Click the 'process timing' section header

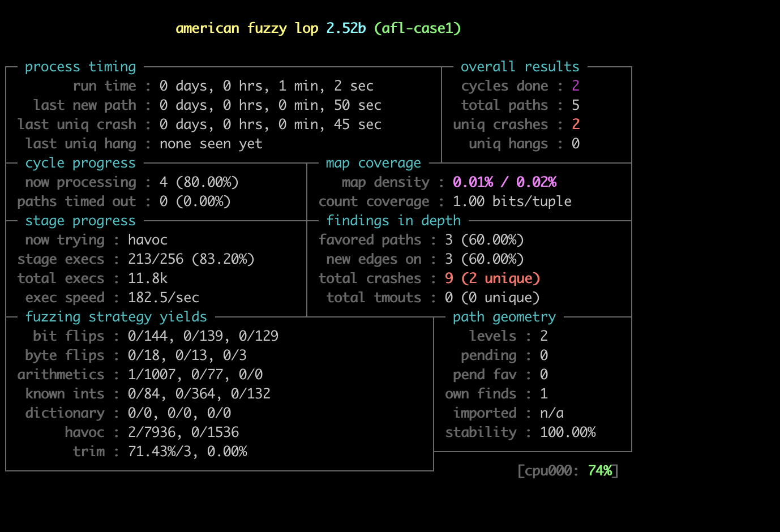pyautogui.click(x=80, y=67)
